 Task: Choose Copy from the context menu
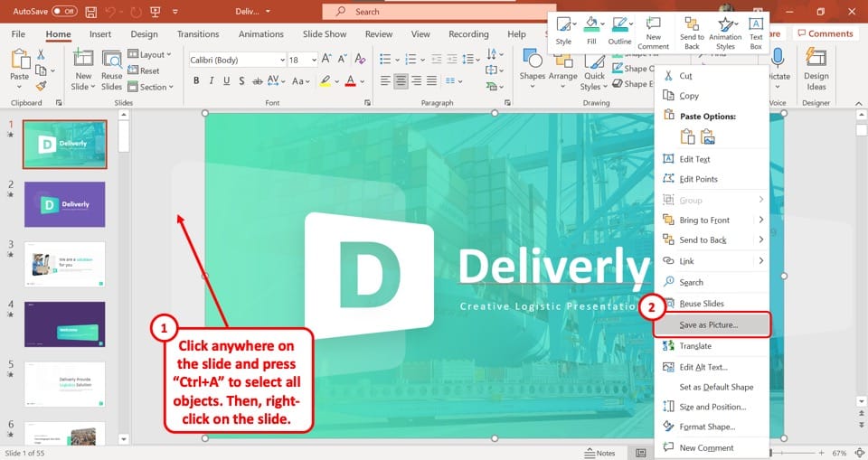(712, 96)
